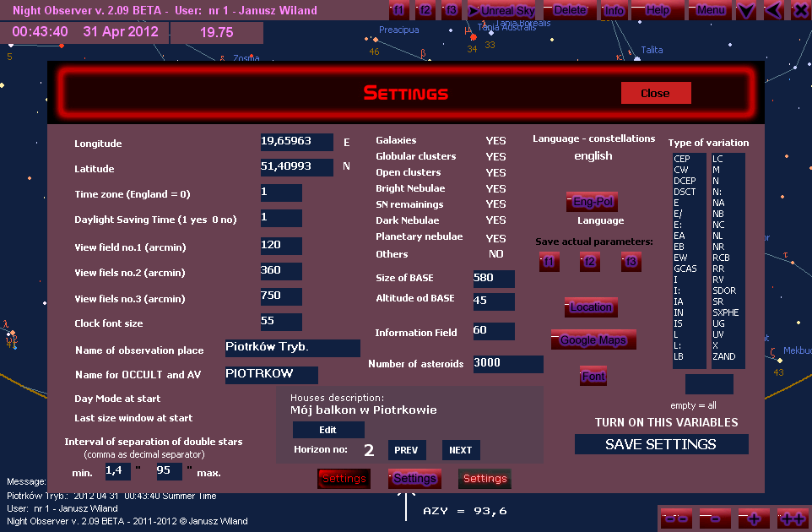Change the Clock font size field
812x532 pixels.
[x=281, y=322]
